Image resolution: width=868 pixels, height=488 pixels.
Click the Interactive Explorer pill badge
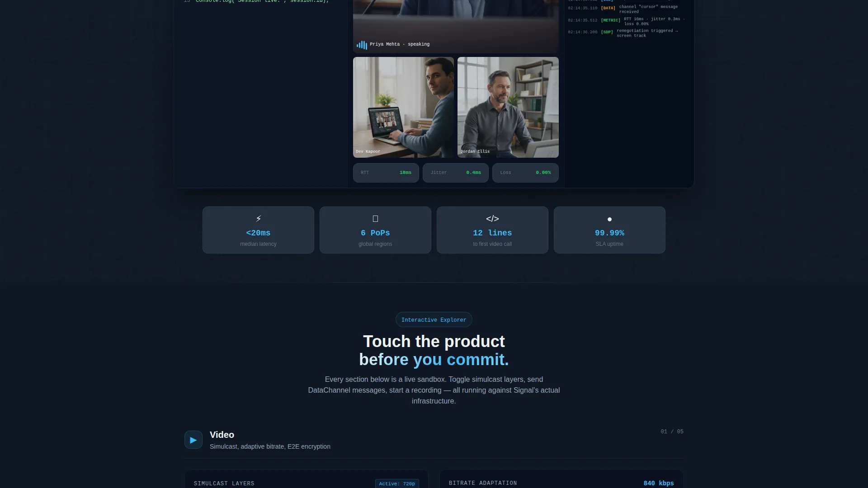click(x=434, y=320)
